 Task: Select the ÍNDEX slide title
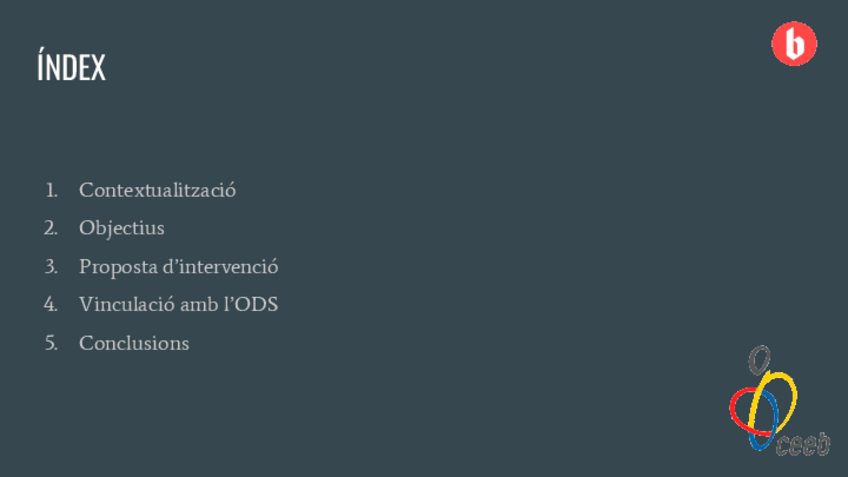(x=71, y=68)
